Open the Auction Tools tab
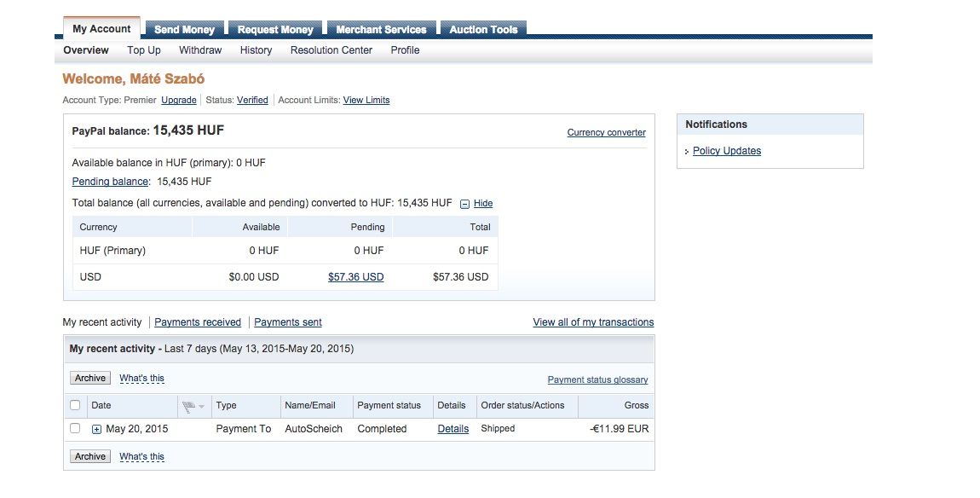Screen dimensions: 980x498 pyautogui.click(x=484, y=29)
